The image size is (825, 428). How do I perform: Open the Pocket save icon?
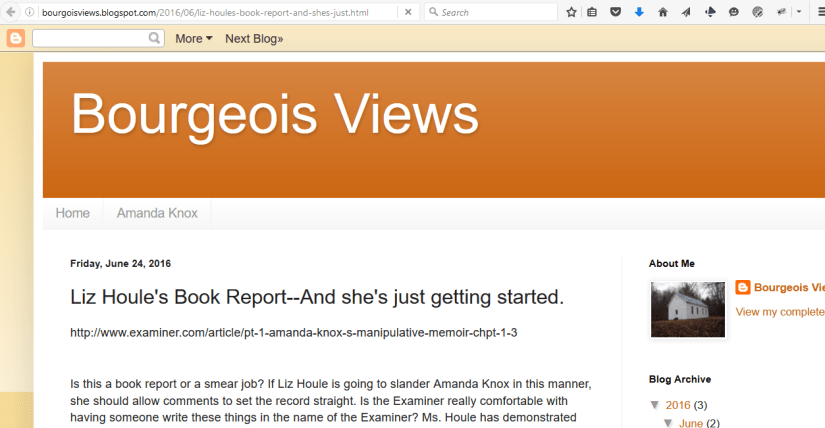pos(615,12)
